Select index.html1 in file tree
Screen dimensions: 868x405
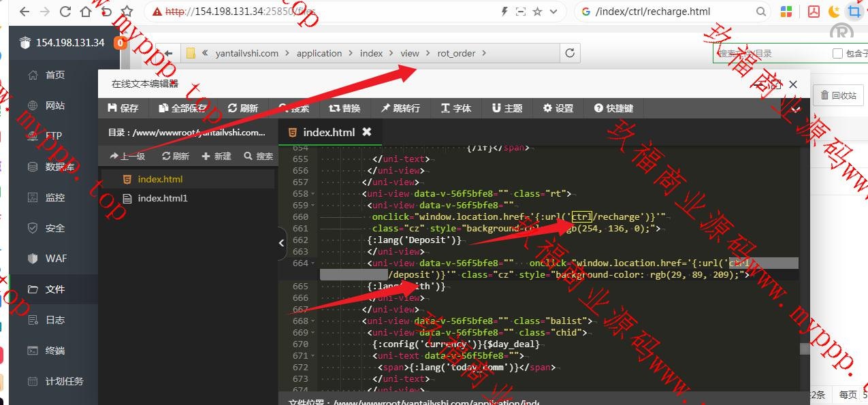[x=162, y=198]
